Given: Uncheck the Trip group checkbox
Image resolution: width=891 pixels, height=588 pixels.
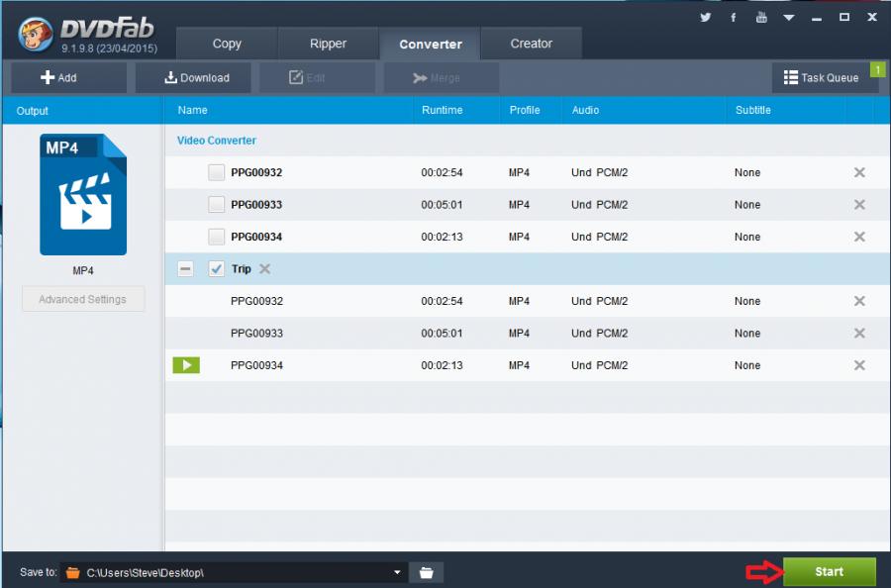Looking at the screenshot, I should click(x=217, y=269).
